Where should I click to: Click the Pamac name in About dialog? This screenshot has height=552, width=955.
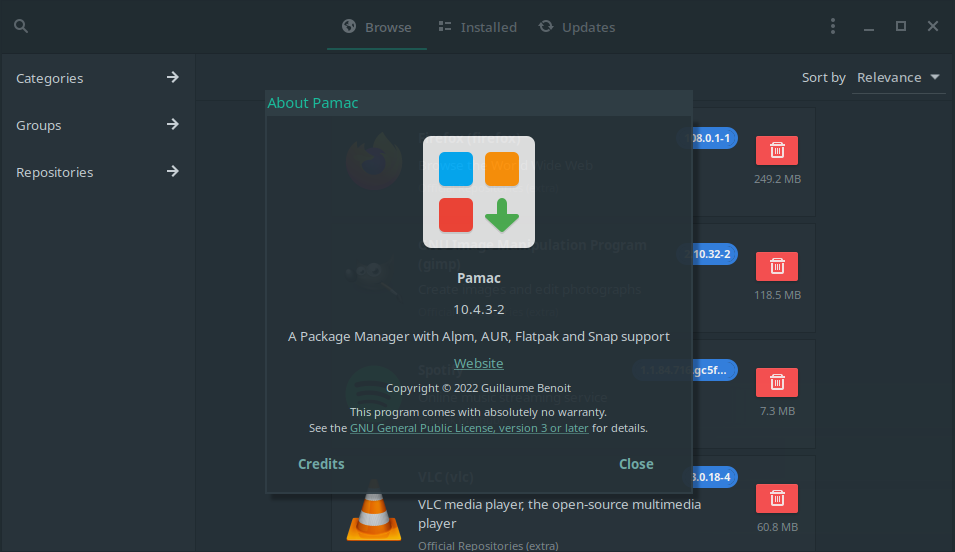[479, 278]
